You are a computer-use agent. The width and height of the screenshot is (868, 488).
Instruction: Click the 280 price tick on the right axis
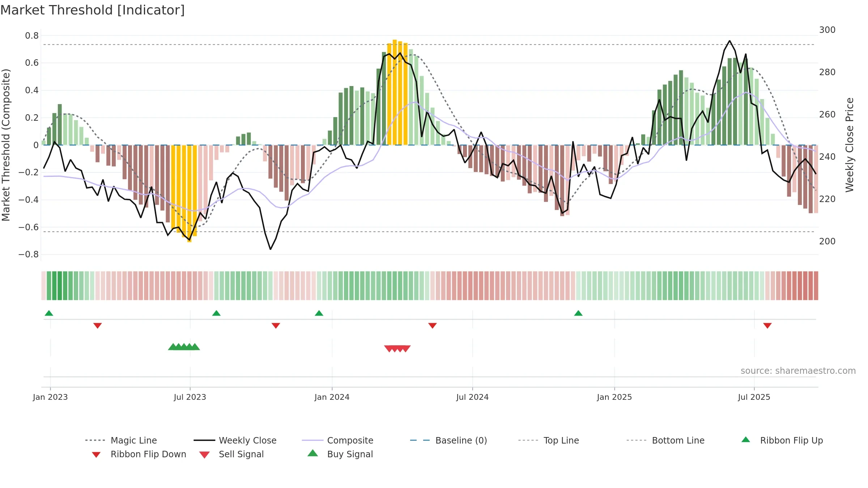click(x=827, y=72)
